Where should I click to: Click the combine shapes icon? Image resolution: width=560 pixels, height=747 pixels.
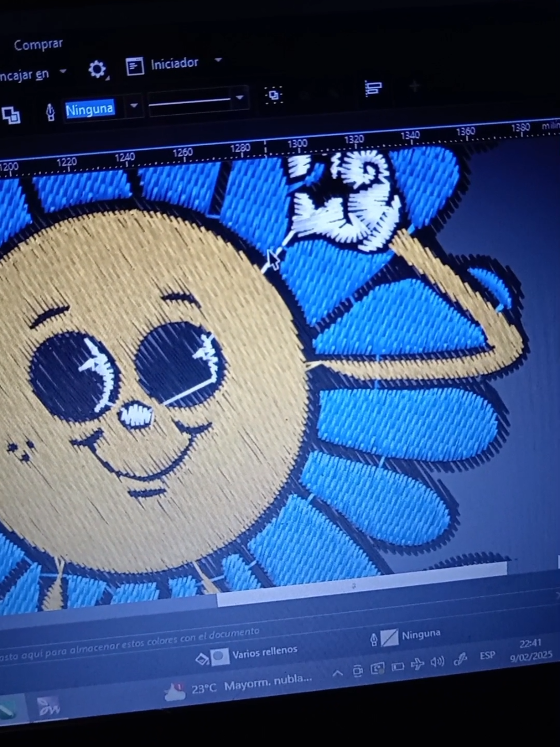(x=11, y=115)
